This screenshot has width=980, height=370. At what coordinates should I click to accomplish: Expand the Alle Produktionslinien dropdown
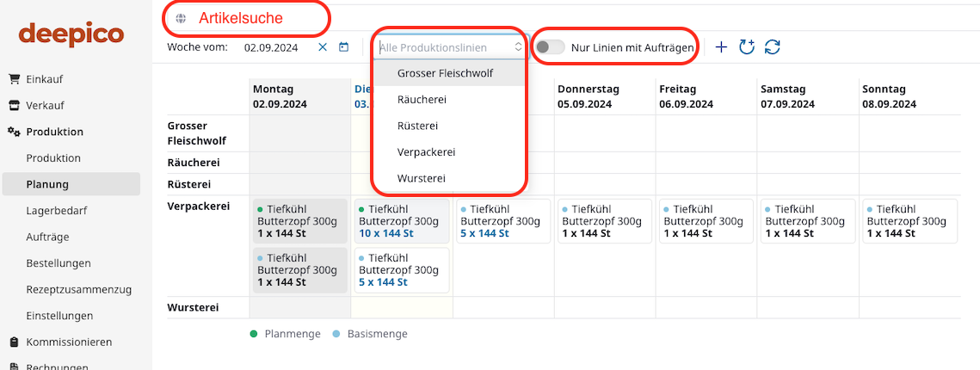pos(451,47)
